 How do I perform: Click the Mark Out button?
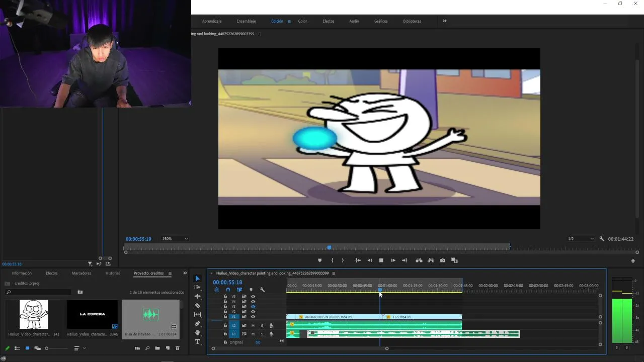(x=343, y=260)
